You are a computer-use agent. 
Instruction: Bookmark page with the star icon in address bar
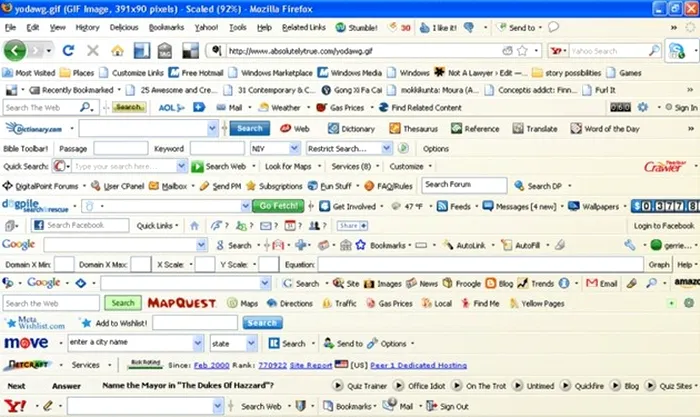[x=522, y=50]
